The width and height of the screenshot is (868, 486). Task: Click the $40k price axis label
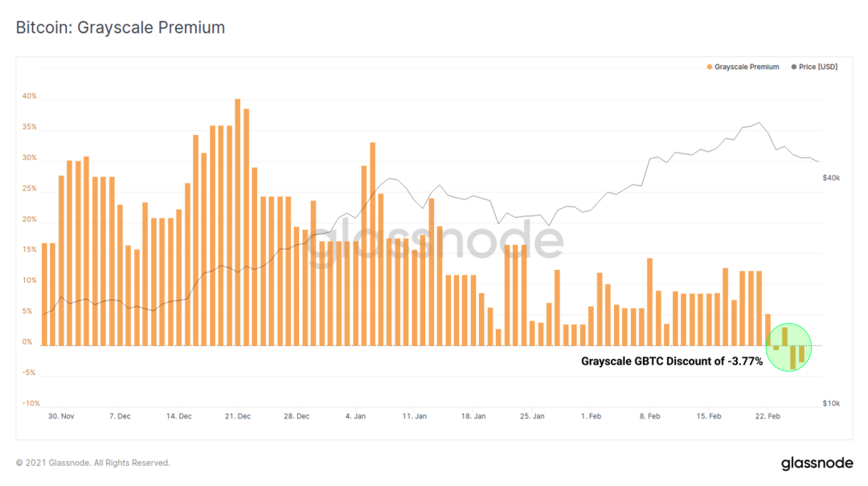(831, 178)
